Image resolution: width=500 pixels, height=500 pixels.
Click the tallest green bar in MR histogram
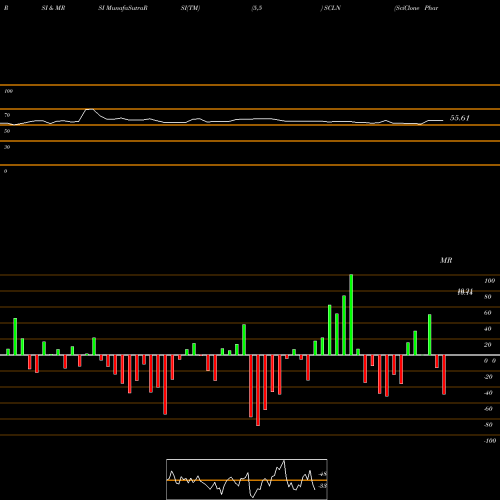pos(351,315)
